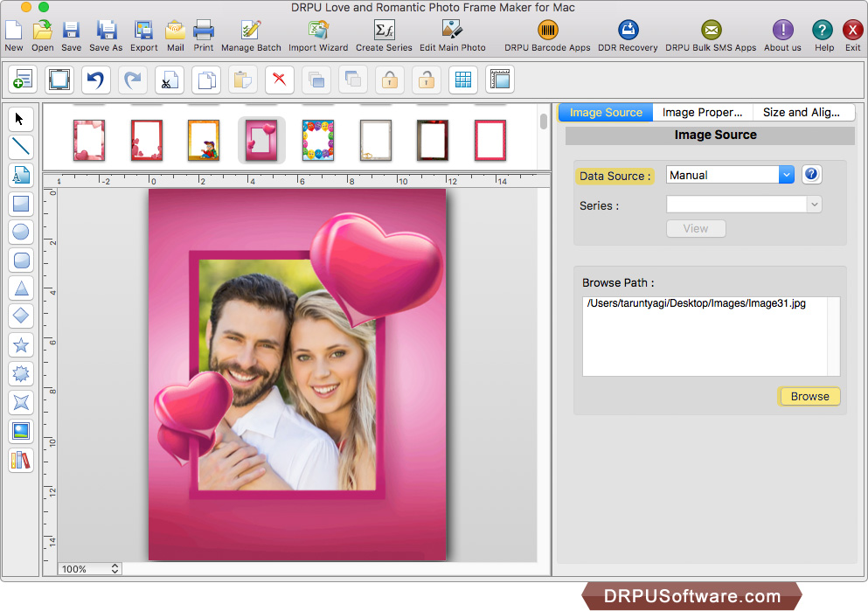868x611 pixels.
Task: Select the burst badge shape tool
Action: (20, 374)
